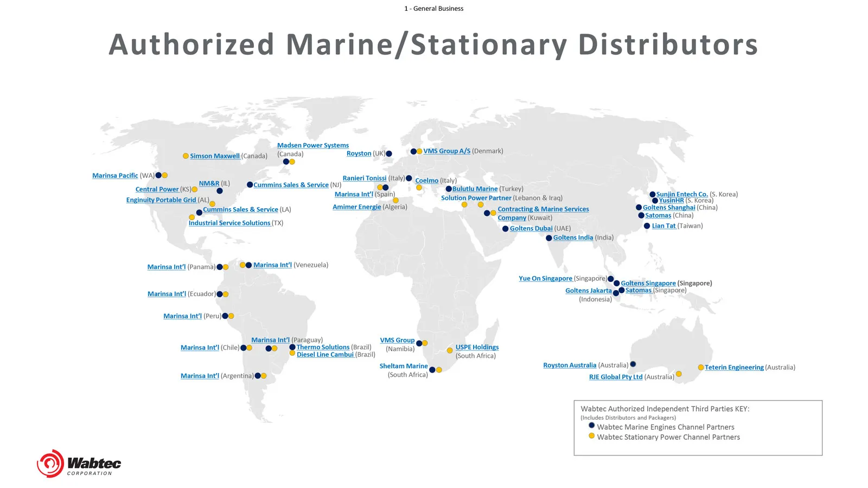Select the blue marker for Royston UK
The image size is (868, 488).
coord(388,153)
